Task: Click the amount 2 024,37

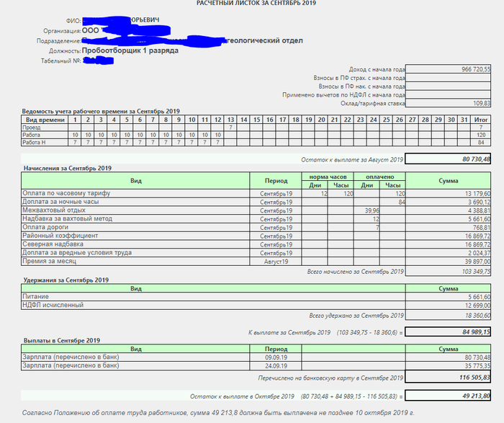Action: [x=480, y=253]
